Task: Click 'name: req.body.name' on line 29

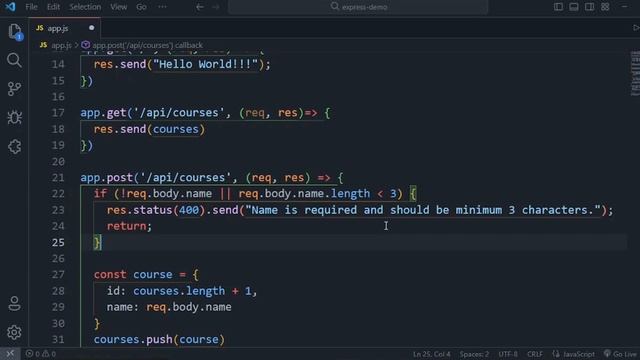Action: point(169,307)
